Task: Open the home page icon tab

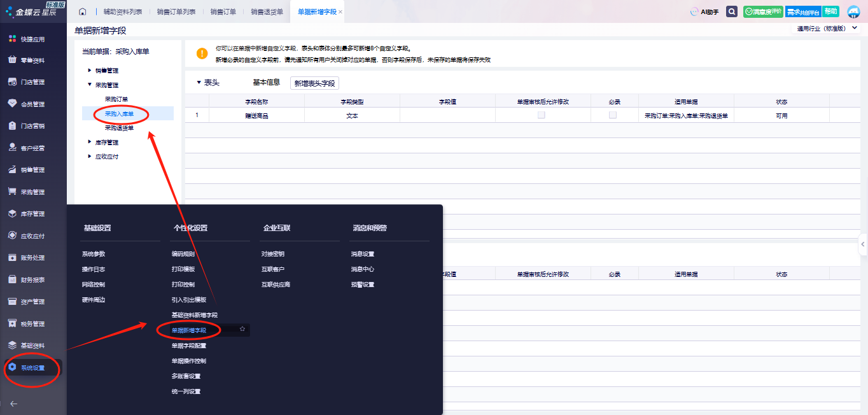Action: (x=82, y=12)
